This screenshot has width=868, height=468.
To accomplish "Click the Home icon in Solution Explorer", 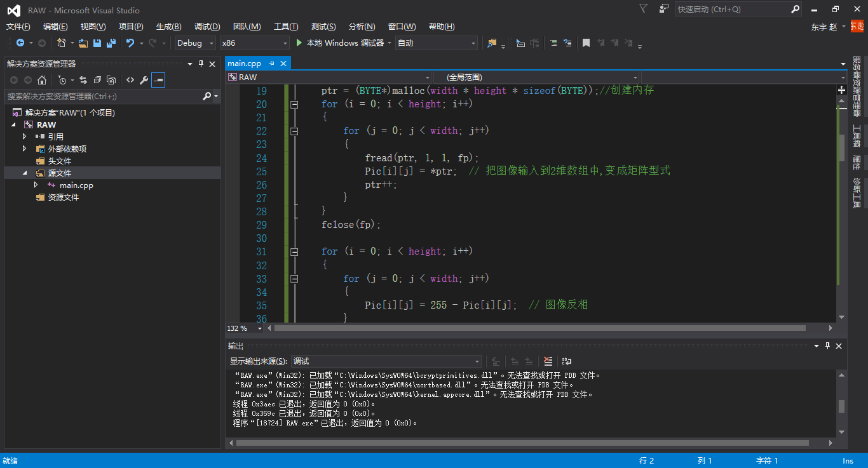I will point(42,80).
